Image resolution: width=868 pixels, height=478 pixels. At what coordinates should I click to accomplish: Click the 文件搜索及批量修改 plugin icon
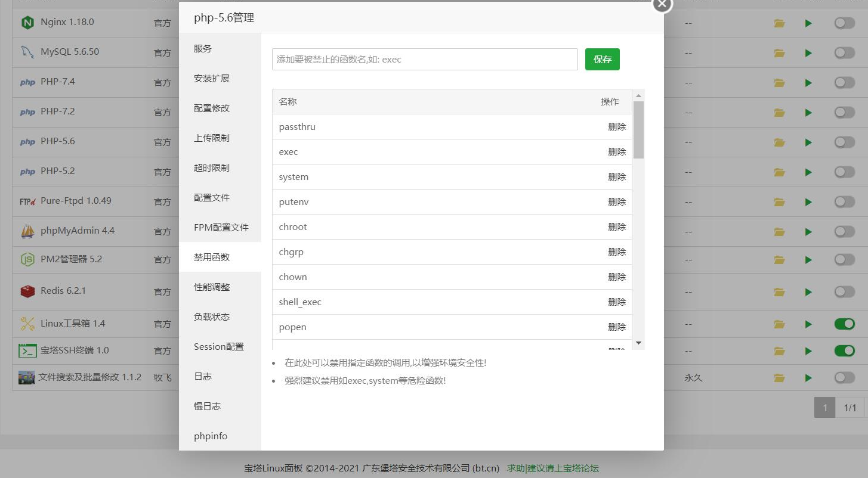[x=26, y=377]
